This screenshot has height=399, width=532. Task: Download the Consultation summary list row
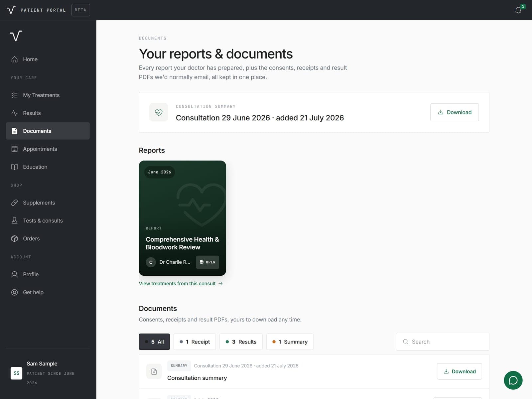(x=459, y=371)
